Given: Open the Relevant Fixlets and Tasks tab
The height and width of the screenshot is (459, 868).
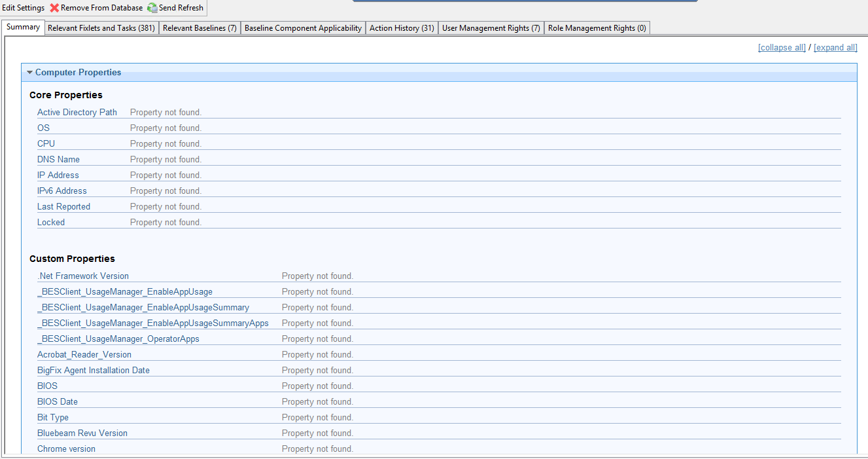Looking at the screenshot, I should point(101,28).
